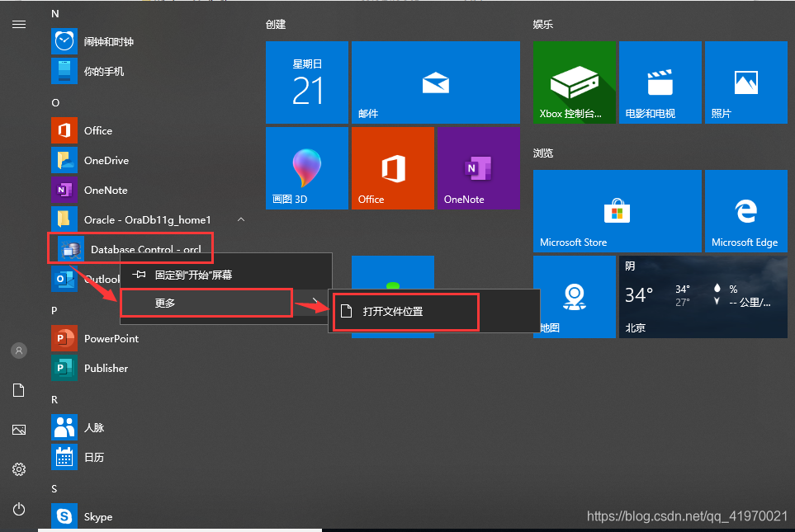Open the 照片 photos tile
The height and width of the screenshot is (532, 795).
746,82
